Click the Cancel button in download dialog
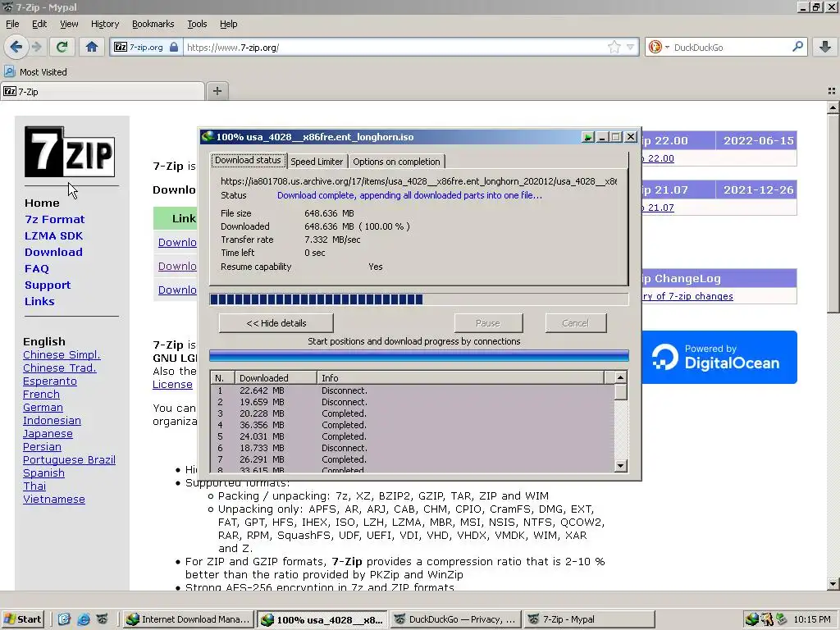 [x=575, y=323]
